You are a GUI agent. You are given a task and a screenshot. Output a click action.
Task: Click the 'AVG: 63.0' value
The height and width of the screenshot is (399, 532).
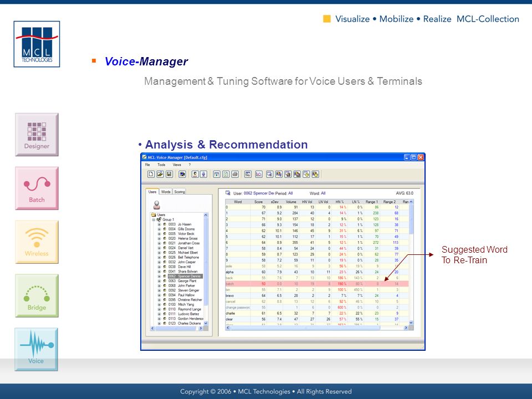tap(405, 193)
